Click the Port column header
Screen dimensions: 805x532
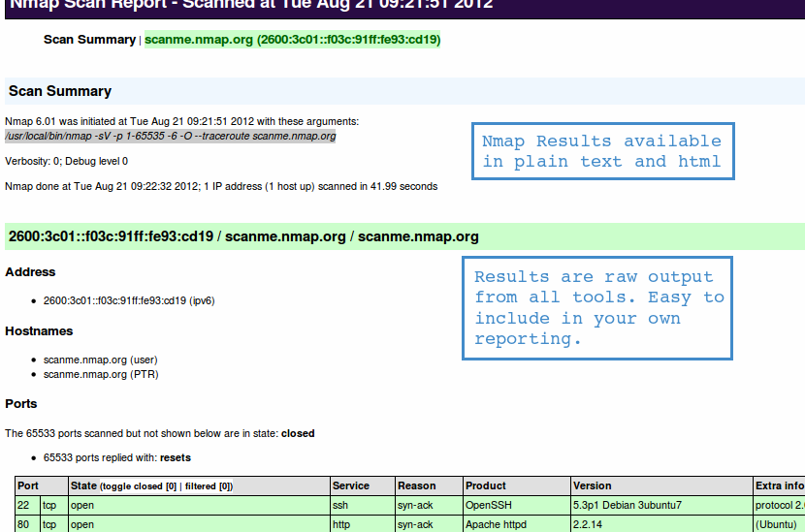[x=42, y=485]
